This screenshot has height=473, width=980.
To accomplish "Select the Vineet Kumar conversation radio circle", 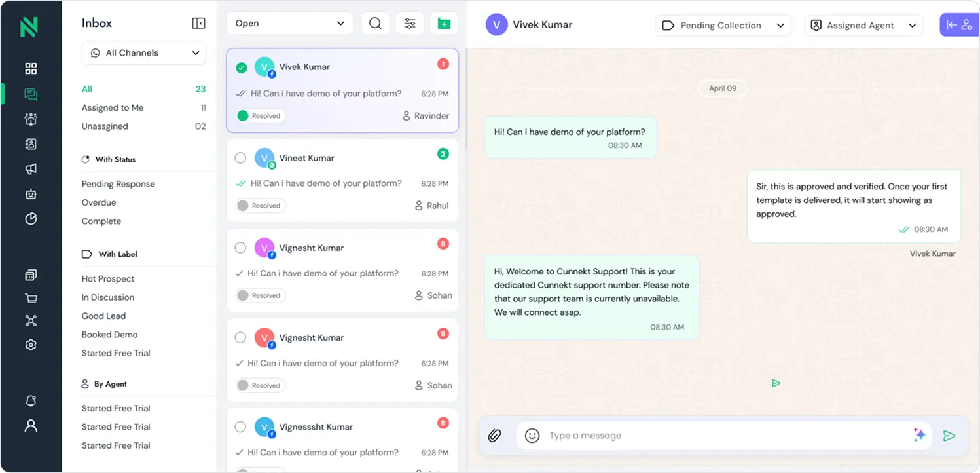I will [x=240, y=157].
